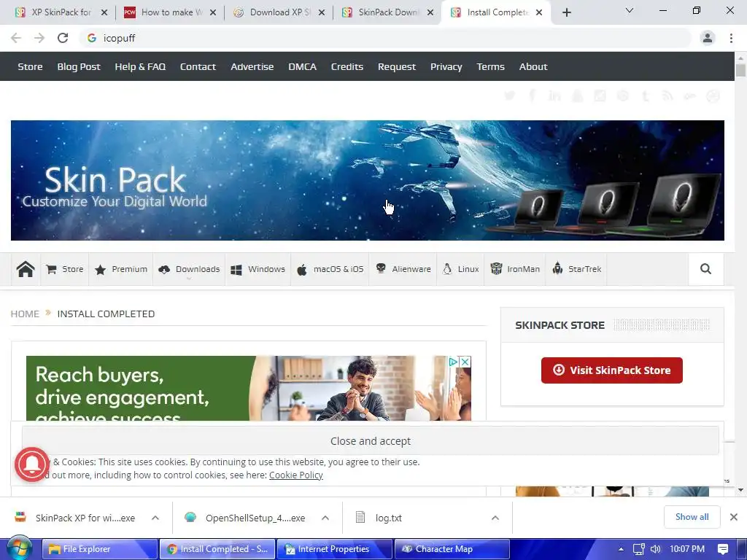The width and height of the screenshot is (747, 560).
Task: Open Store in the top menu bar
Action: (30, 66)
